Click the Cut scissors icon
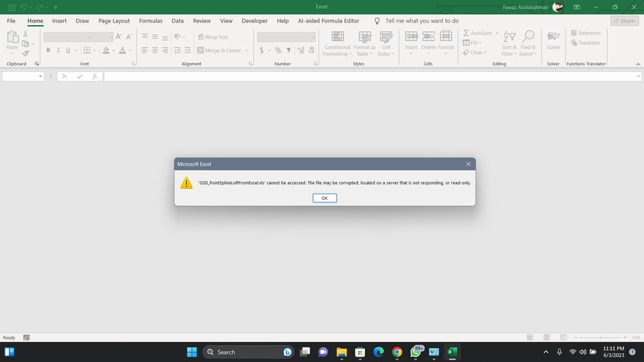Viewport: 644px width, 362px height. 26,34
